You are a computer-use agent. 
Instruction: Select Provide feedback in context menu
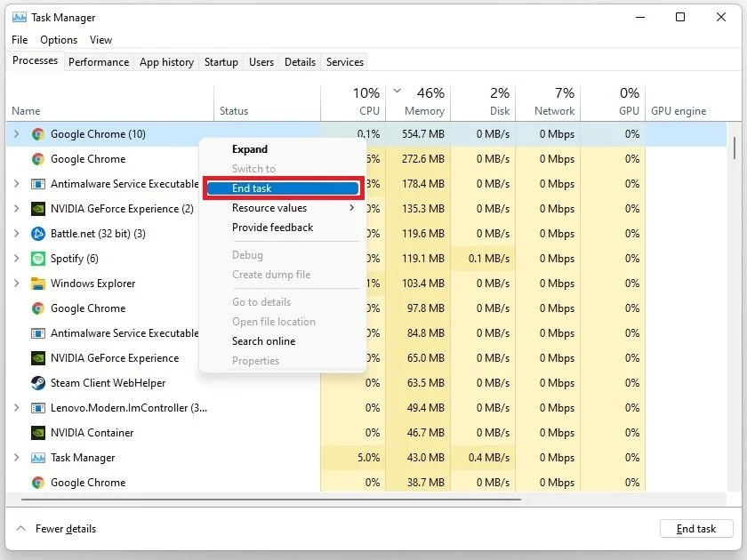click(x=272, y=228)
